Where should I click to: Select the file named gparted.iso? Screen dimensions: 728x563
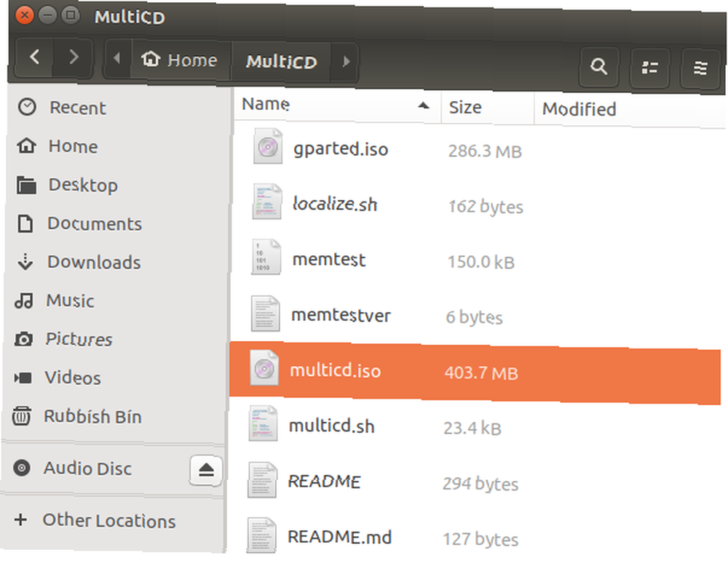(x=340, y=149)
